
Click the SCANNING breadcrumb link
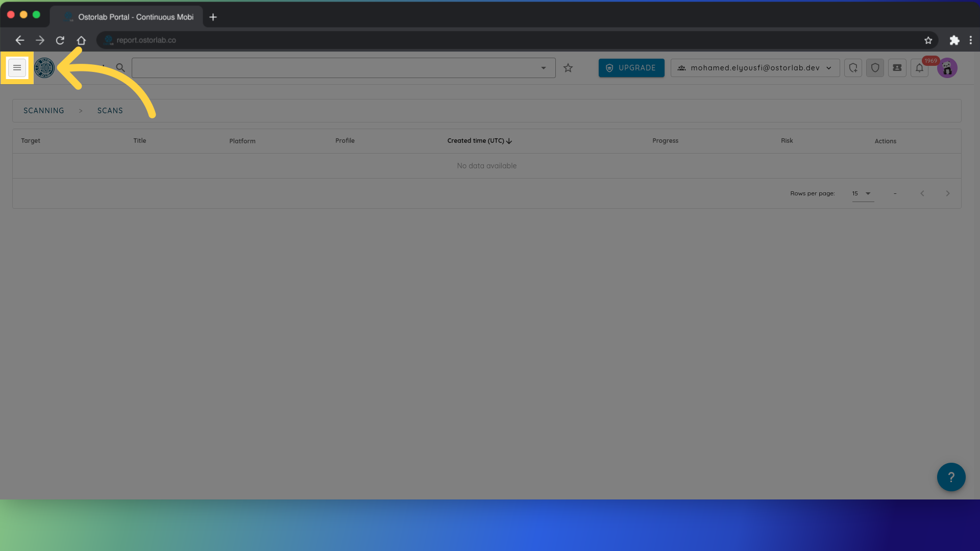tap(44, 111)
